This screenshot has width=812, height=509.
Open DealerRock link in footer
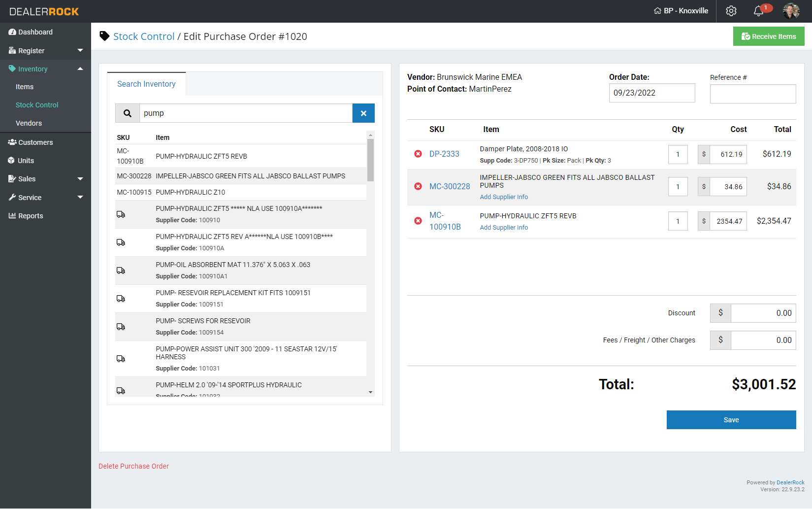(790, 483)
